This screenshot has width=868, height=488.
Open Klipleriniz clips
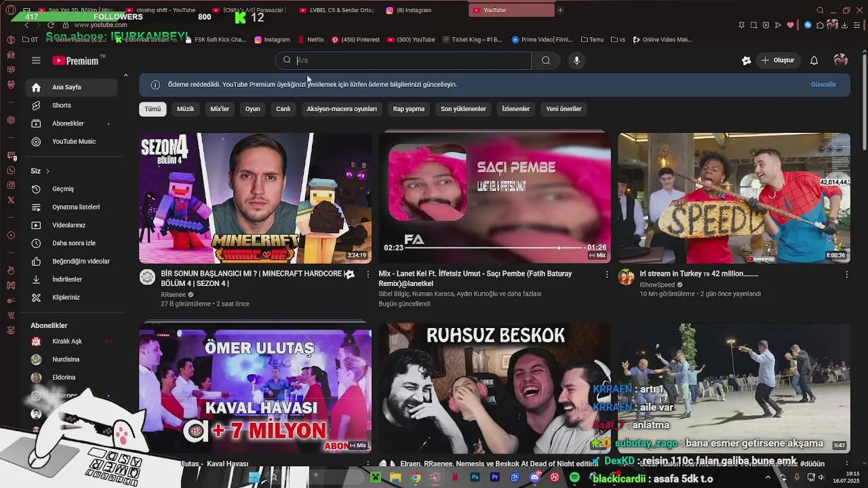(x=71, y=297)
